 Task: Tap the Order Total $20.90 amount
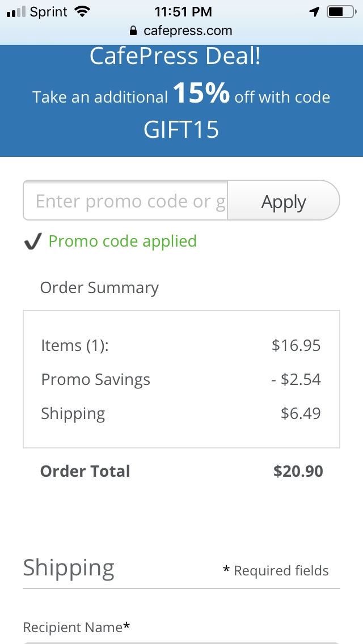tap(298, 471)
